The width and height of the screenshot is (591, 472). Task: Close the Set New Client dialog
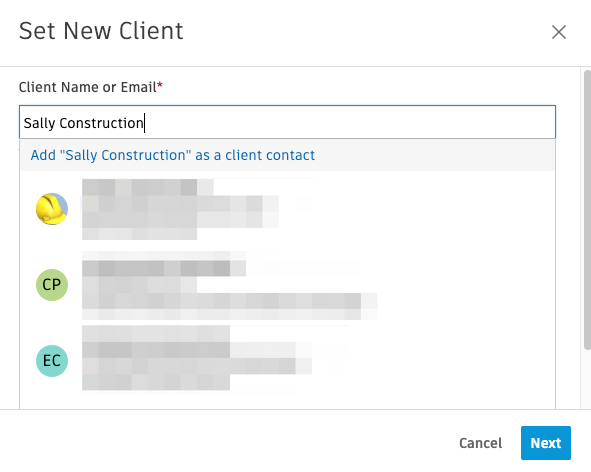559,32
